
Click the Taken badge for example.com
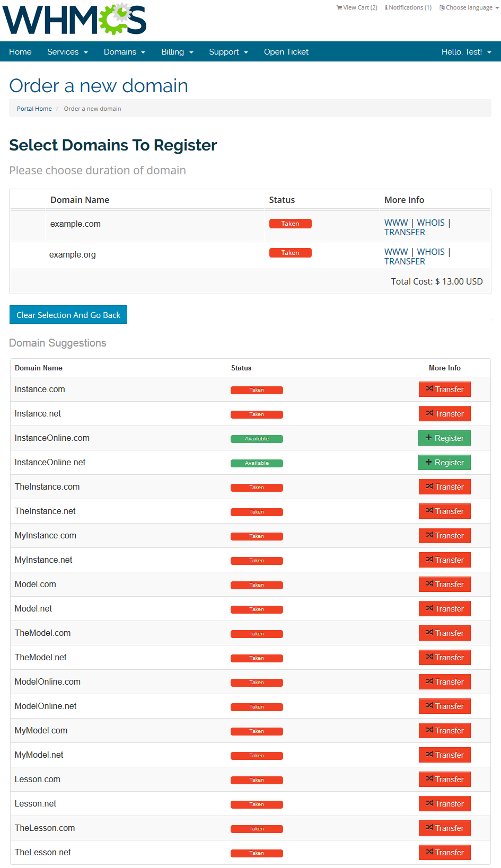click(291, 224)
